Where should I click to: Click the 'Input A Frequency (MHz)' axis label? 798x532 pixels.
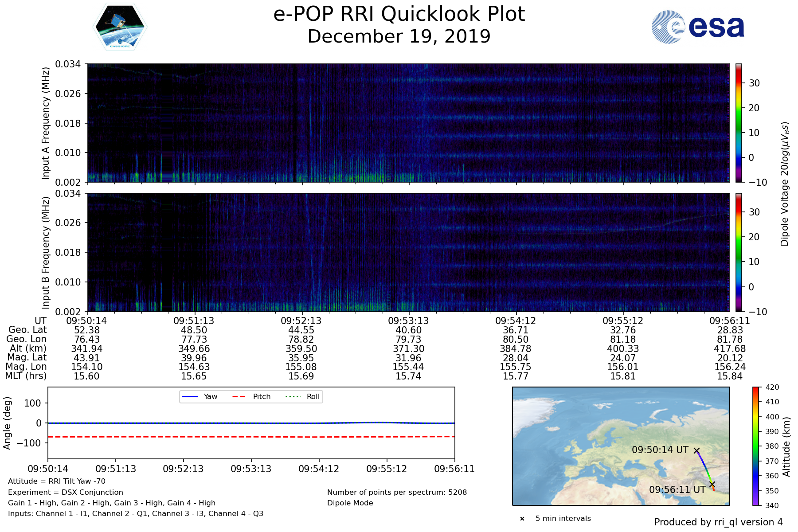46,123
